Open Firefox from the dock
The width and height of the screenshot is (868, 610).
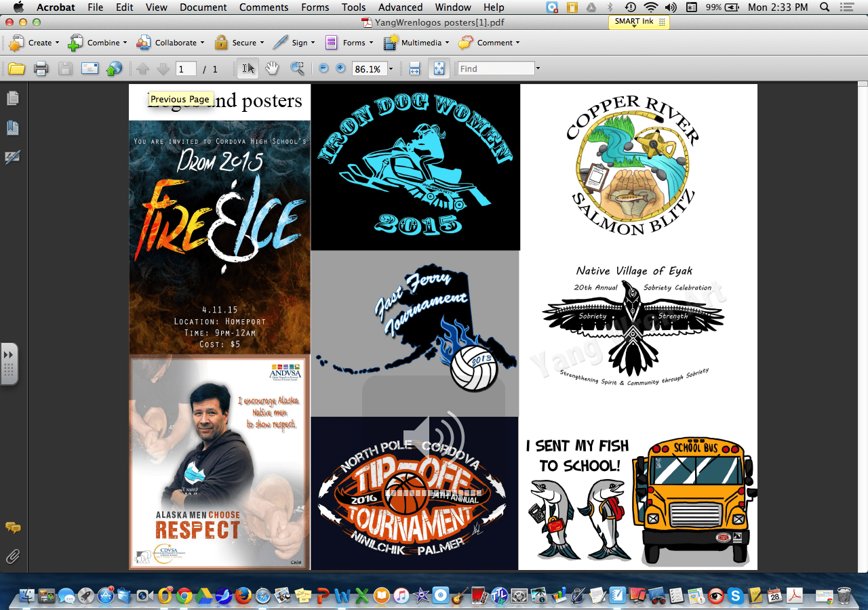pos(243,596)
